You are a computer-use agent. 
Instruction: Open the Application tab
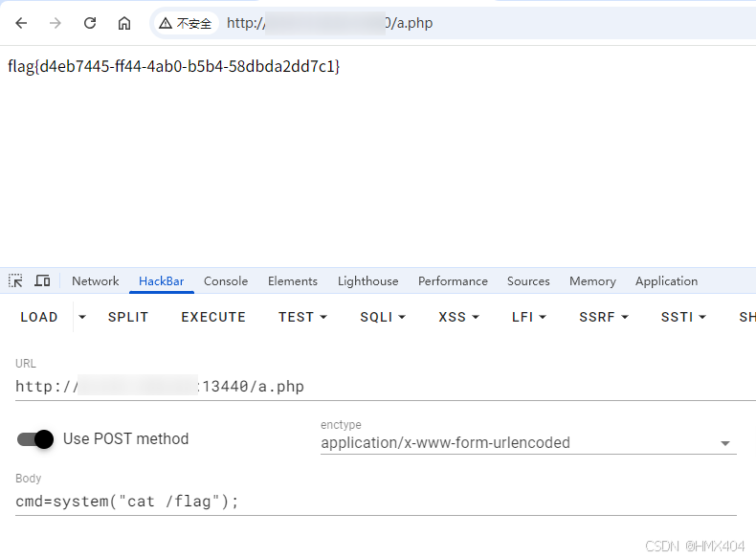pos(666,281)
